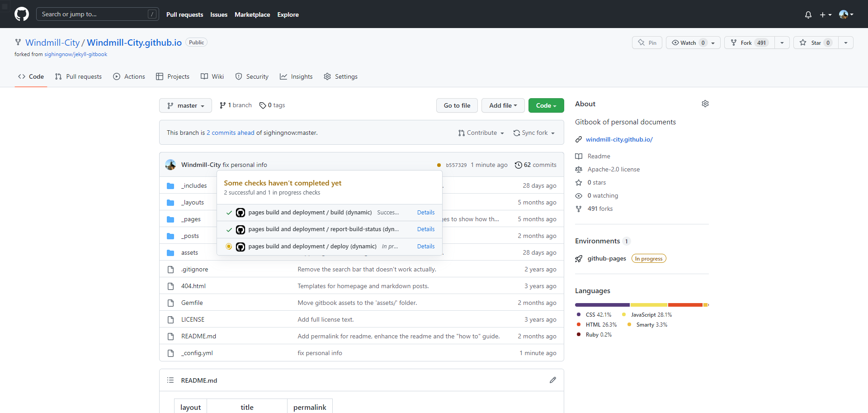Open the _includes folder icon
The width and height of the screenshot is (868, 413).
170,185
